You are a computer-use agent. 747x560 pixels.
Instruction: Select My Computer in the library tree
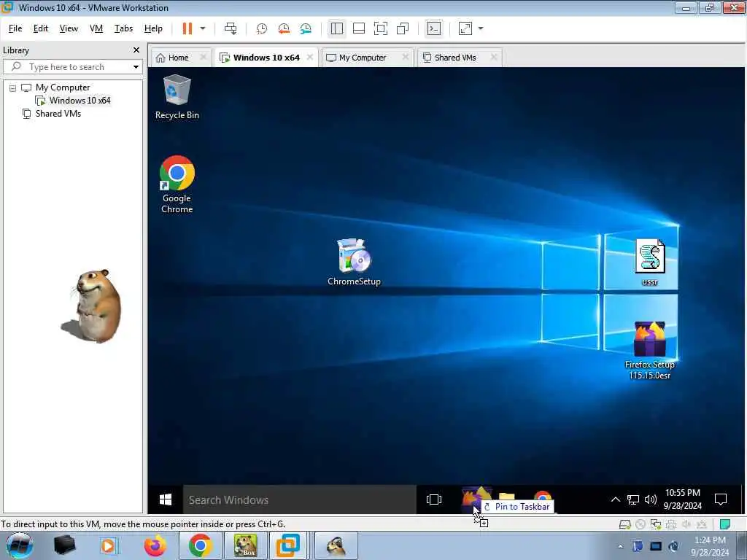63,87
